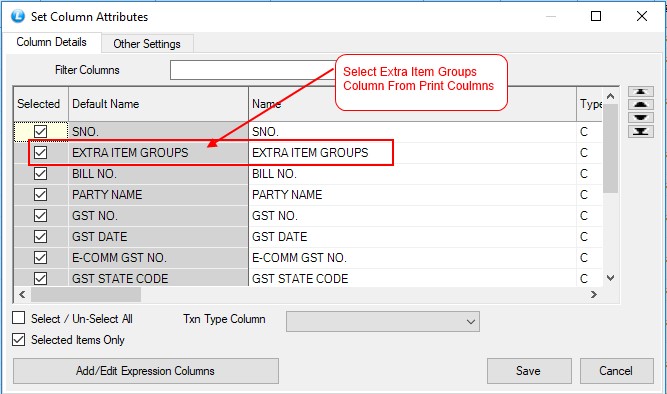Click the app logo in title bar
The width and height of the screenshot is (667, 394).
point(18,16)
